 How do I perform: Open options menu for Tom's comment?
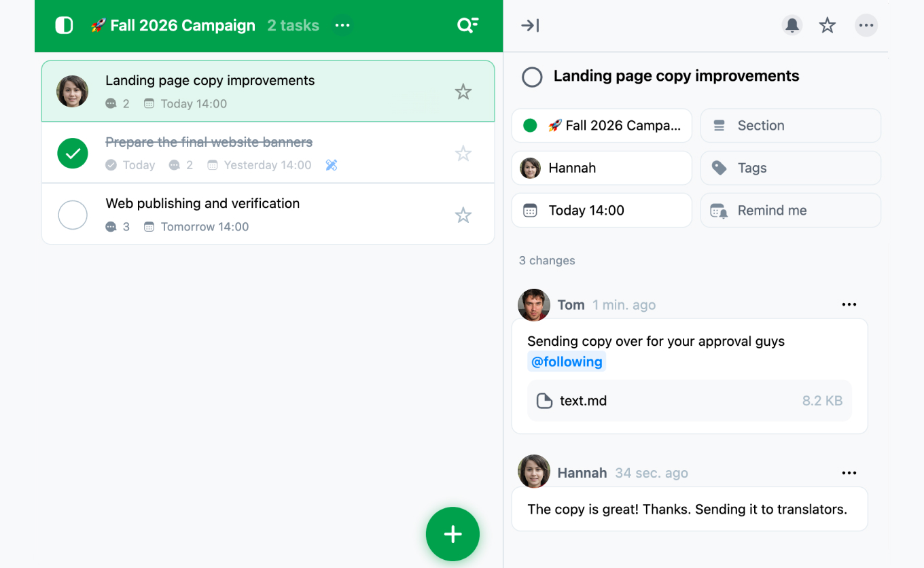(849, 304)
